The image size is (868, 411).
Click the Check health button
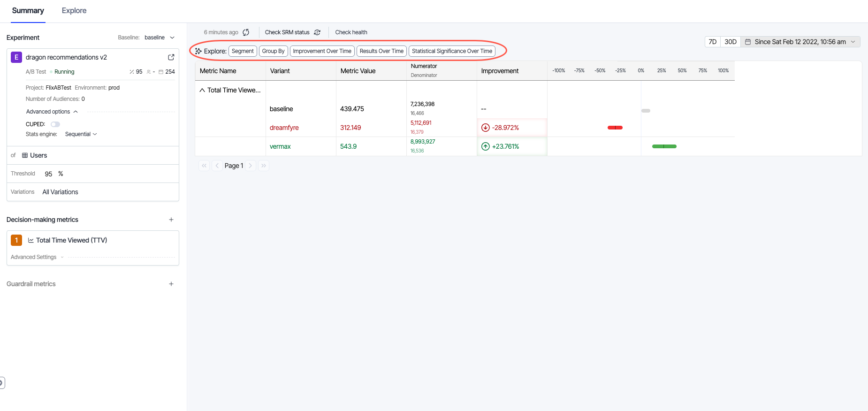point(351,32)
